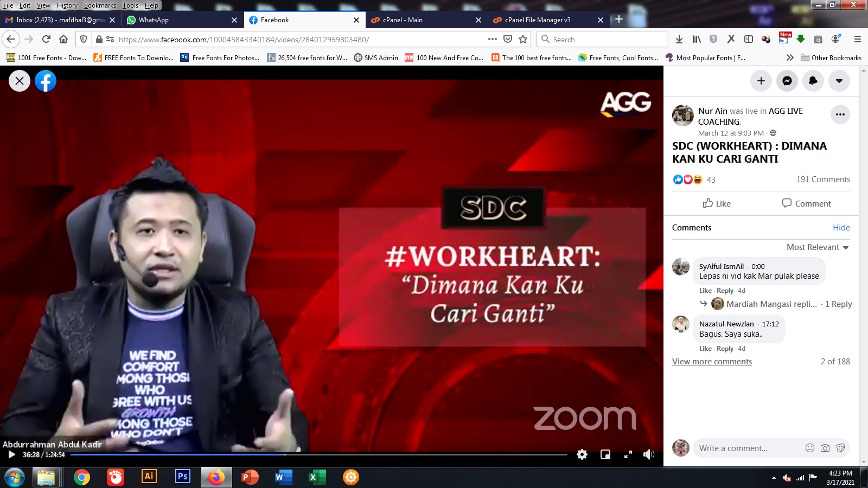The width and height of the screenshot is (868, 488).
Task: Expand the Most Relevant comment sorting dropdown
Action: (x=818, y=247)
